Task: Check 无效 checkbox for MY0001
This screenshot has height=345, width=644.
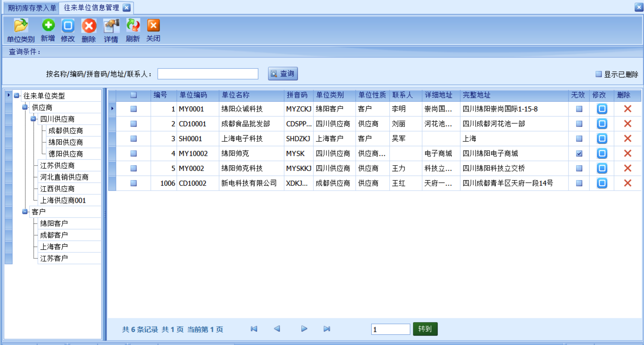Action: [579, 109]
